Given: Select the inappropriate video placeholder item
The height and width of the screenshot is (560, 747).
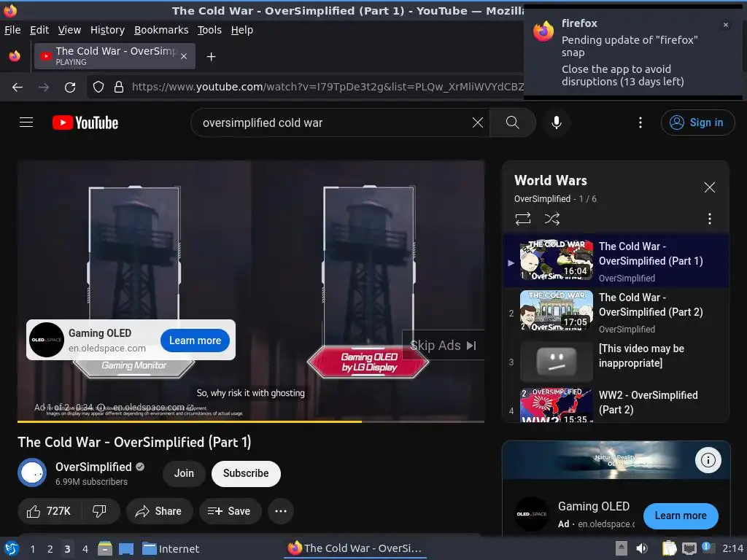Looking at the screenshot, I should pyautogui.click(x=616, y=362).
